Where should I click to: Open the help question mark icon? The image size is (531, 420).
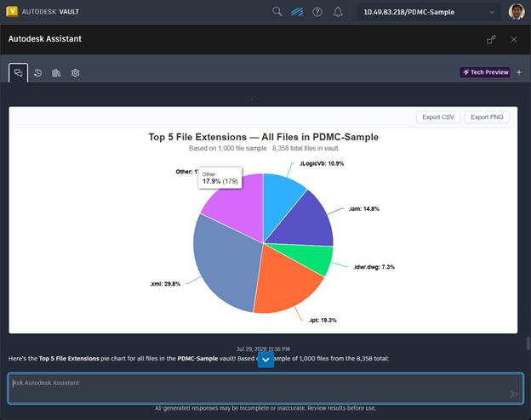[317, 12]
